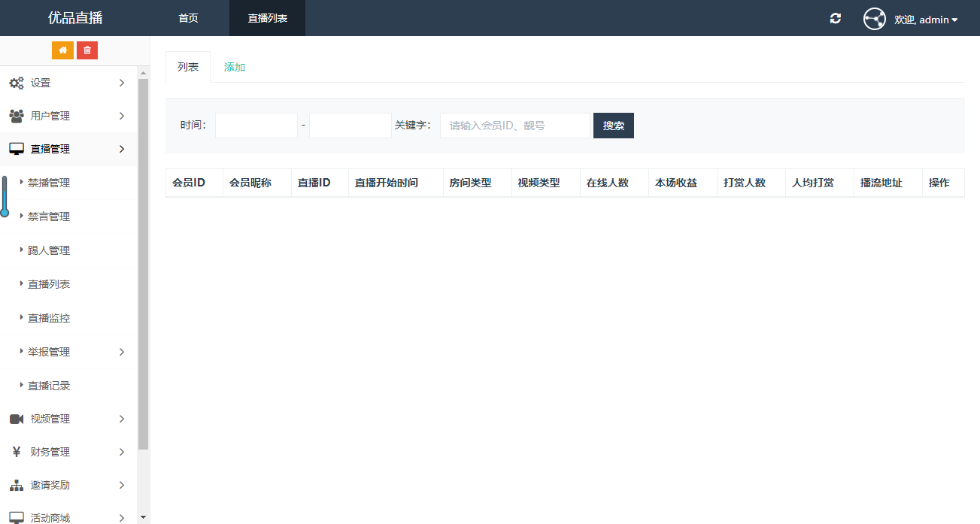Open 直播监控 in the sidebar
This screenshot has height=524, width=980.
(49, 318)
